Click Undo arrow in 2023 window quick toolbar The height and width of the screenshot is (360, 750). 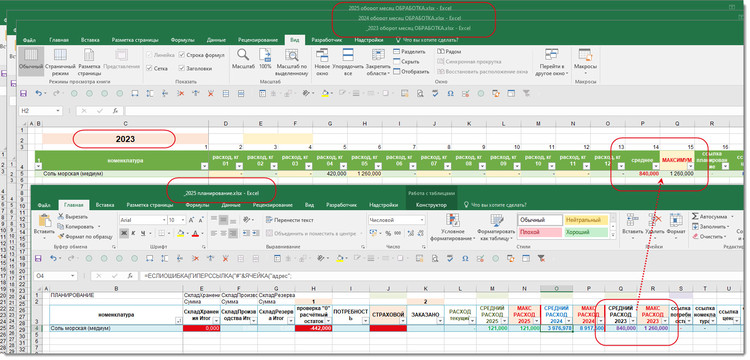pos(39,94)
